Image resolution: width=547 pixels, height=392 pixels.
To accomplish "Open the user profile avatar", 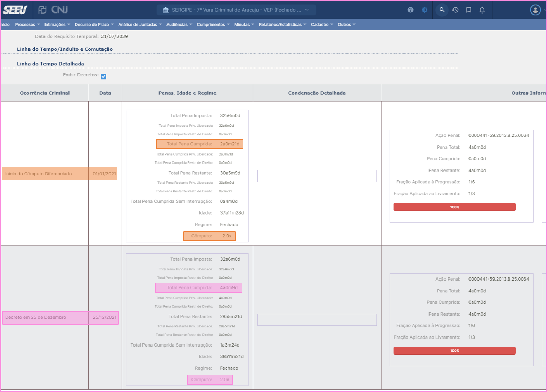I will coord(535,10).
